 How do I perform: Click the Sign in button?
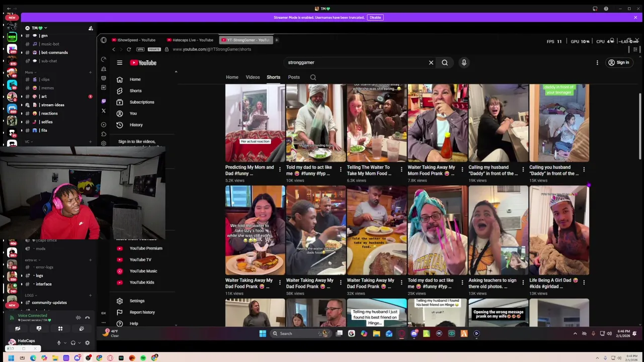619,63
